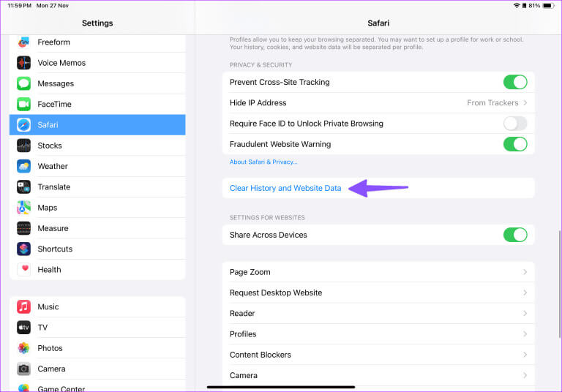Tap the Maps app icon
Screen dimensions: 562x392
23,208
